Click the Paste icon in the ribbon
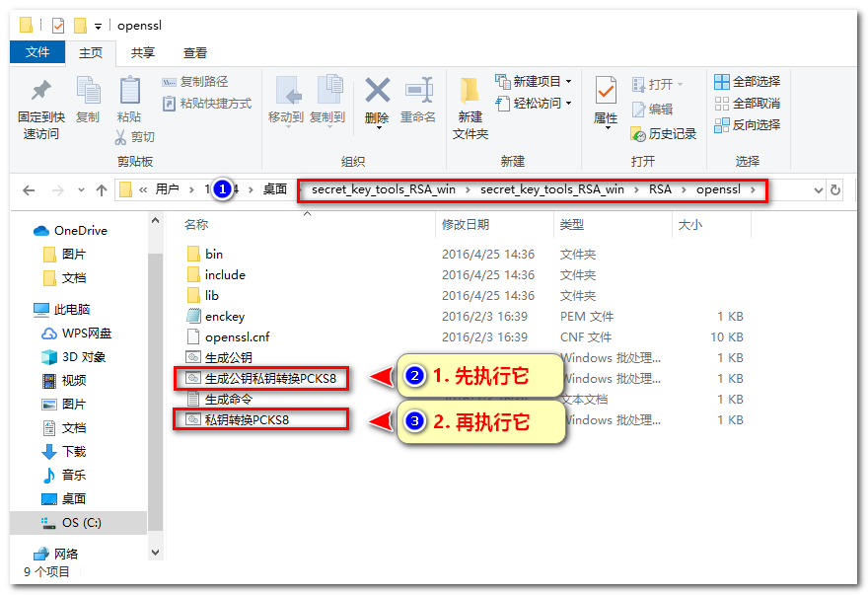The image size is (868, 595). [129, 92]
